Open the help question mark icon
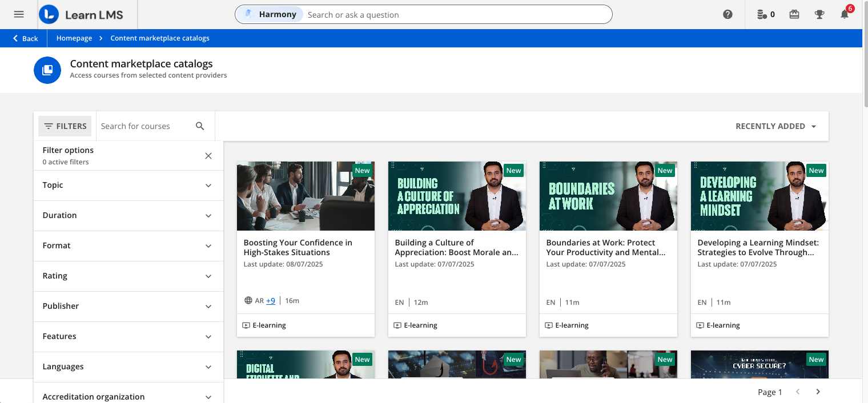Screen dimensions: 868x403 coord(728,14)
